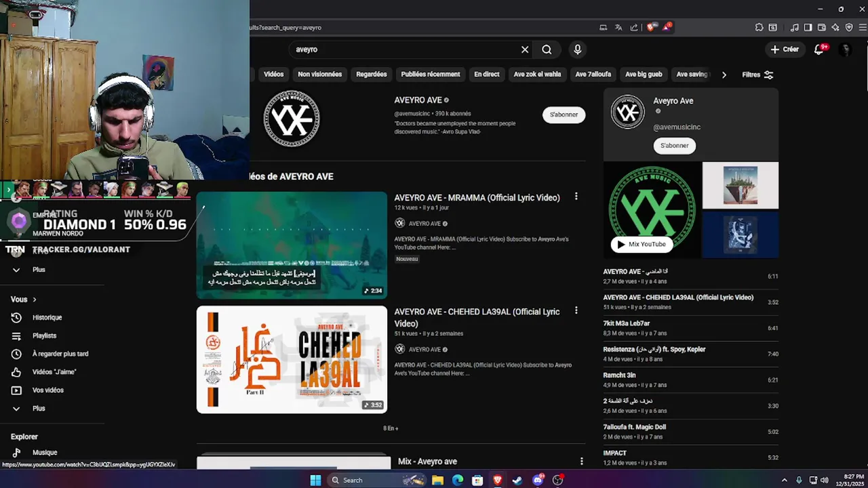The height and width of the screenshot is (488, 868).
Task: Toggle the browser sidebar panel icon
Action: [x=808, y=28]
